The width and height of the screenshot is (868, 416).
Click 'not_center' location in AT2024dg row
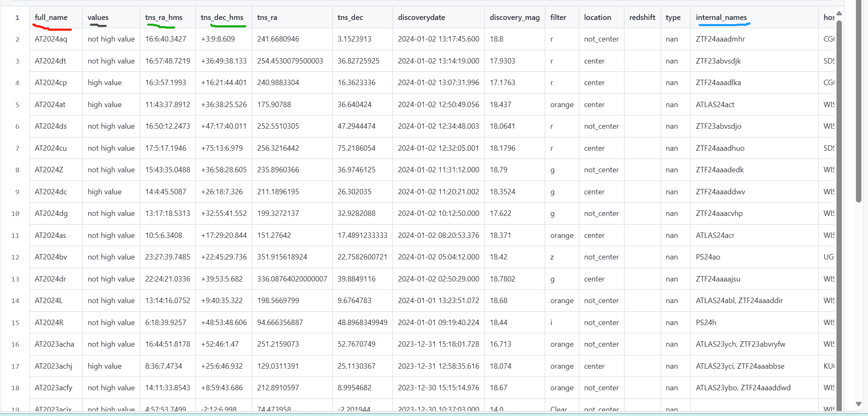601,213
